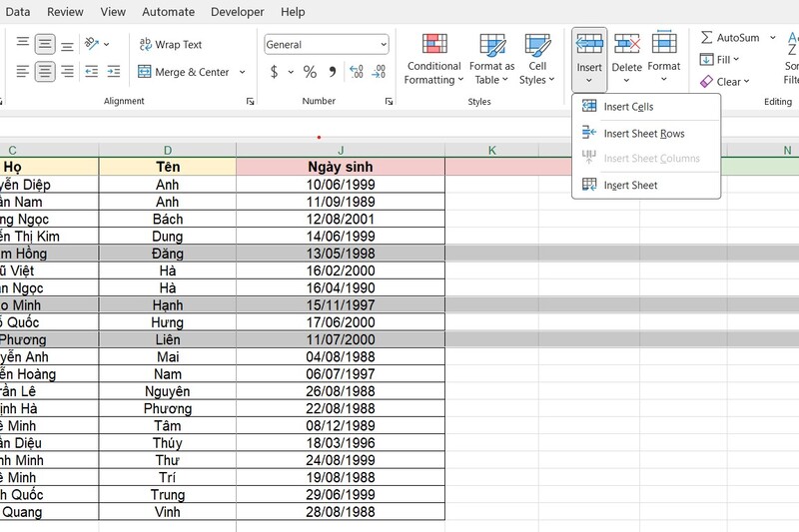799x532 pixels.
Task: Toggle Wrap Text on selected cells
Action: tap(170, 45)
